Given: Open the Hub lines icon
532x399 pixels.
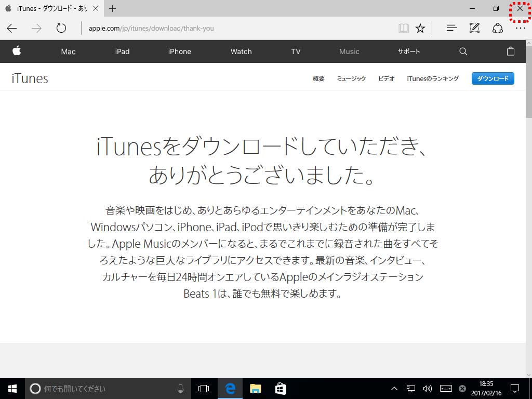Looking at the screenshot, I should tap(451, 28).
